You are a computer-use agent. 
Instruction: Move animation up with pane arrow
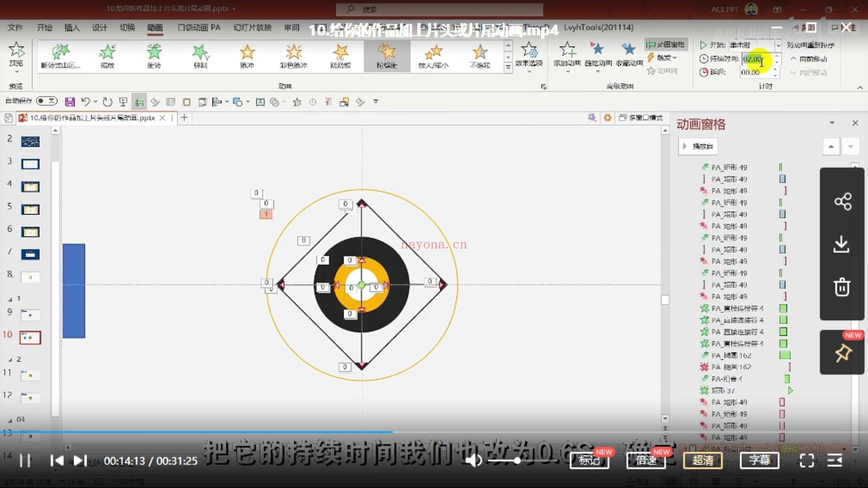(x=831, y=146)
